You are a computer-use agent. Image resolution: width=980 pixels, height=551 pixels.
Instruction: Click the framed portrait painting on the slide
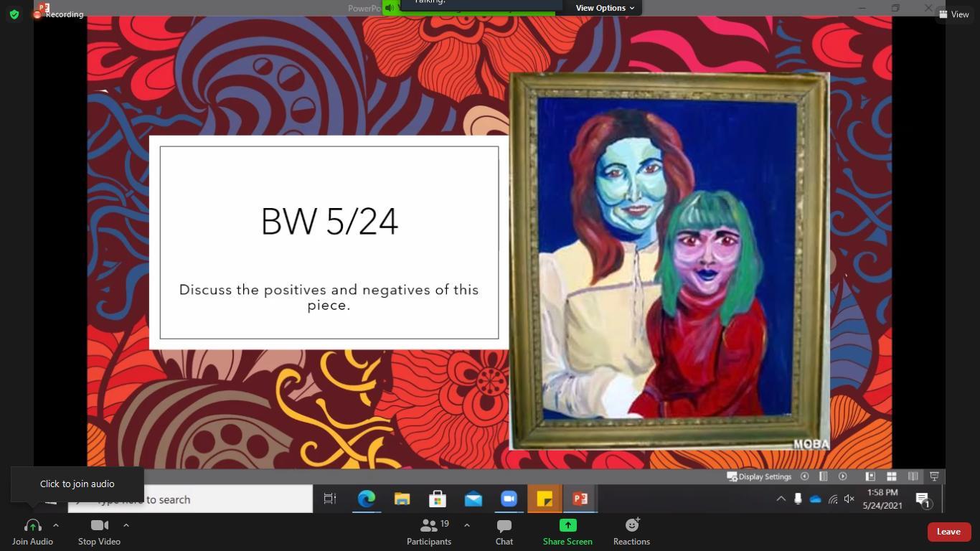coord(669,261)
